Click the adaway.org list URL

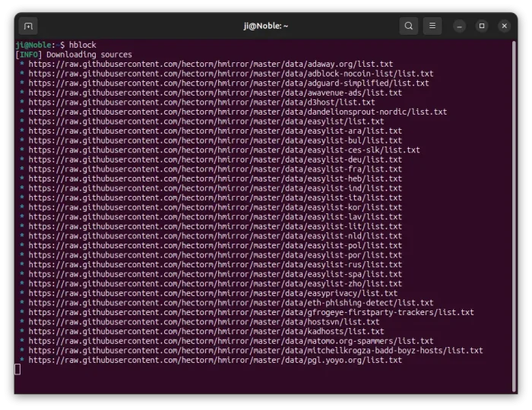click(x=211, y=64)
